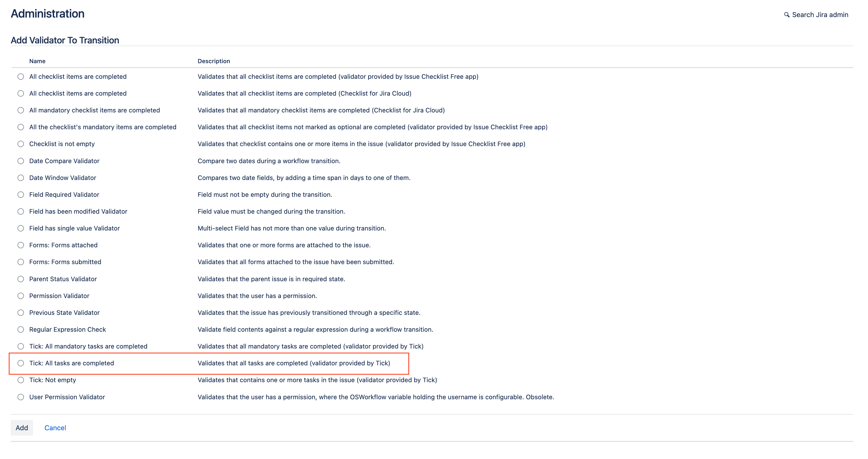Select 'All checklist items are completed' radio for Checklist for Jira Cloud

pyautogui.click(x=21, y=93)
